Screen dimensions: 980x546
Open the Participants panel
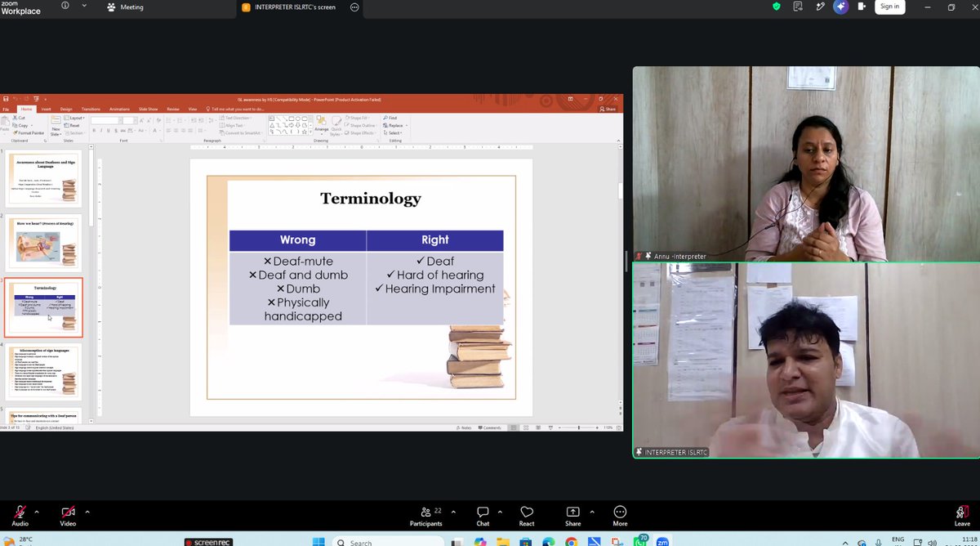[426, 516]
